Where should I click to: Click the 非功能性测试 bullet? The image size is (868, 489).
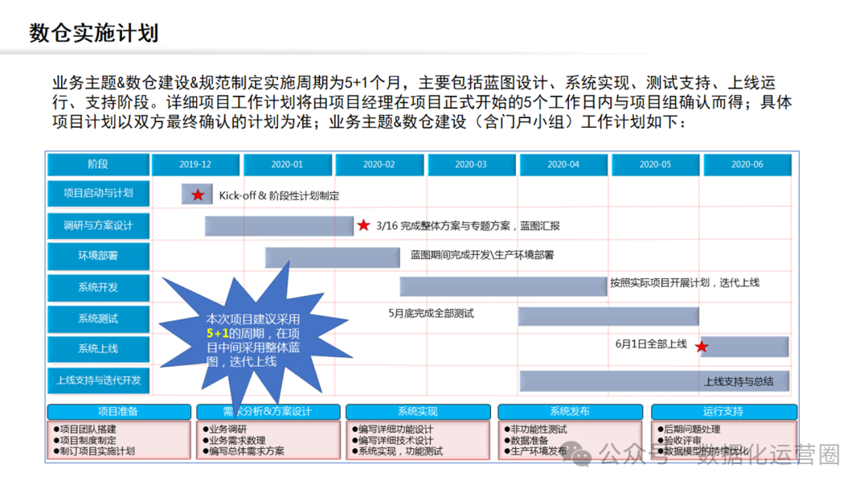coord(535,429)
